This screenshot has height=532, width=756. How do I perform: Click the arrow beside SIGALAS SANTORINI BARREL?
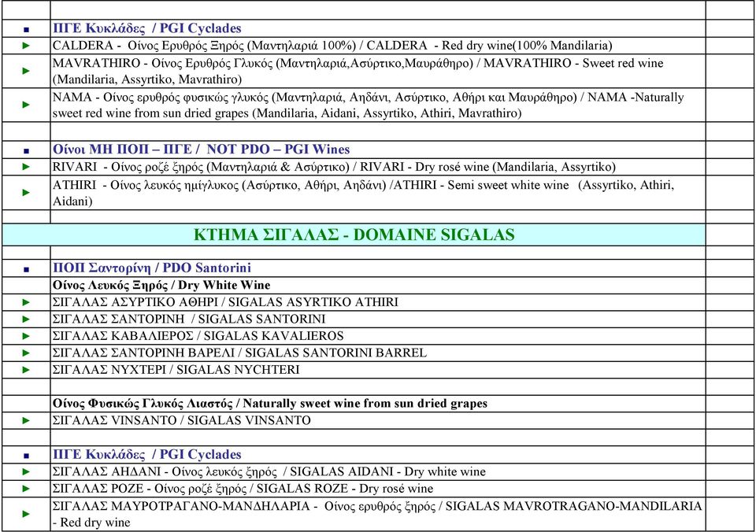pos(27,353)
